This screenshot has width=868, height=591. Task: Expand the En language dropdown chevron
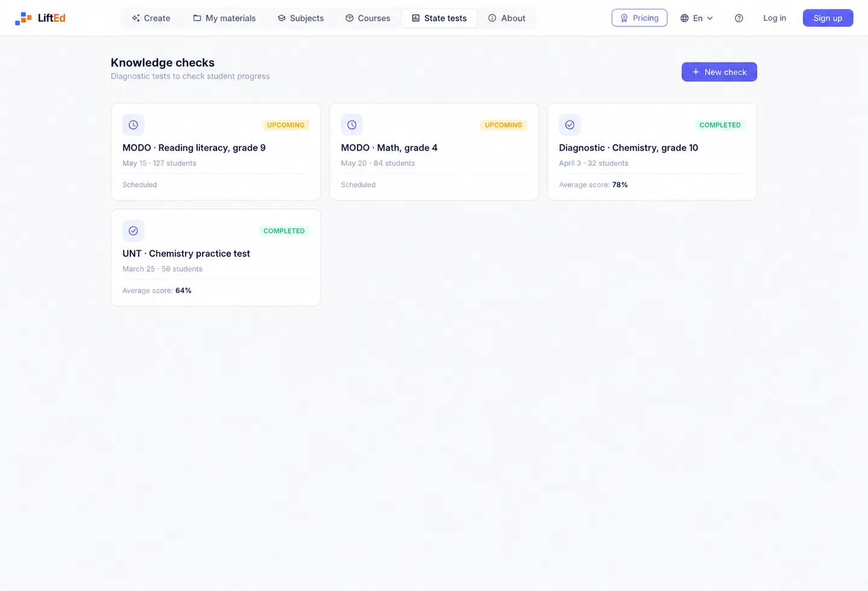(x=710, y=18)
